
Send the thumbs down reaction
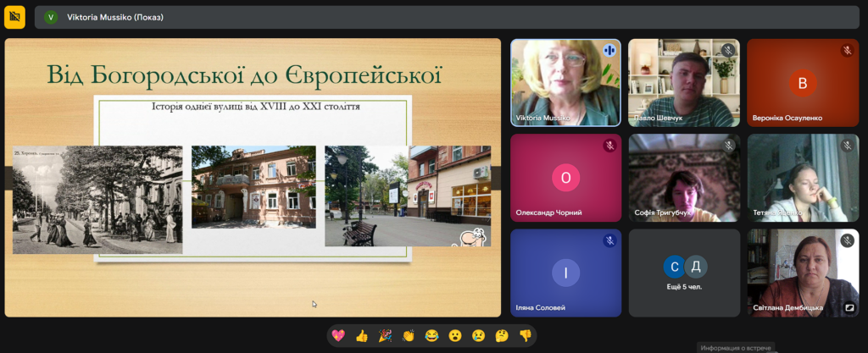pos(525,336)
